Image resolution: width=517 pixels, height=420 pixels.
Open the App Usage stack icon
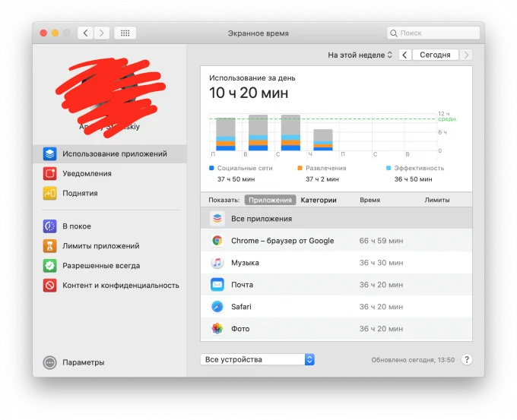[49, 154]
